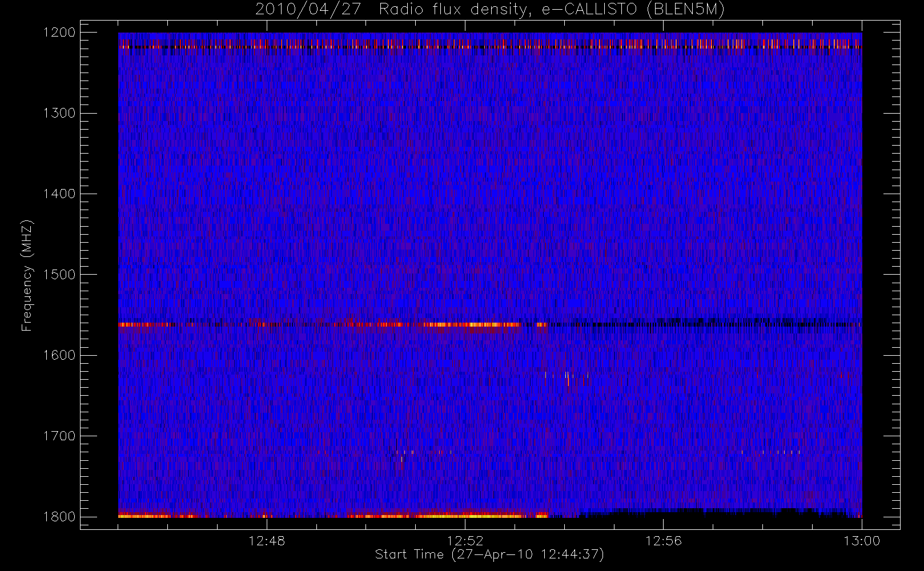The width and height of the screenshot is (924, 571).
Task: Click the 'Frequency (MHz)' axis label
Action: (x=26, y=275)
